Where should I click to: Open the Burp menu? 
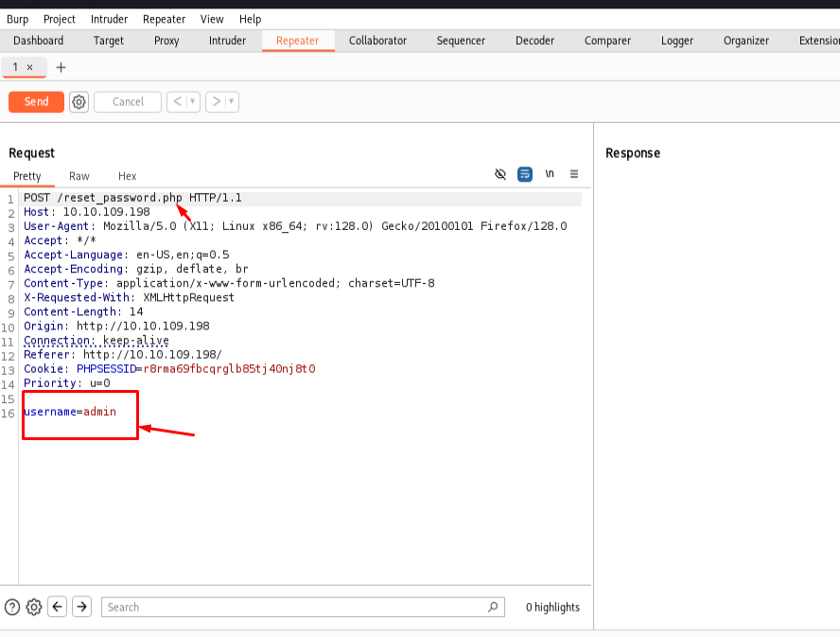tap(17, 19)
